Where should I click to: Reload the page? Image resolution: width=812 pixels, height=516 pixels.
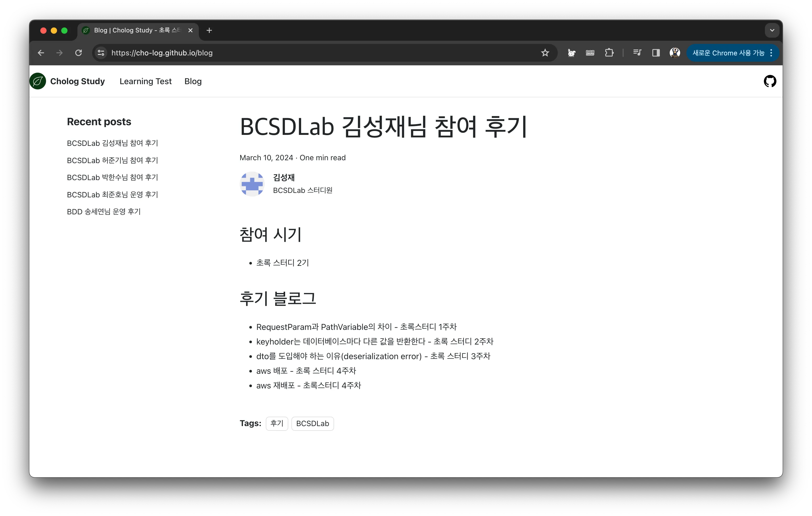(x=78, y=53)
